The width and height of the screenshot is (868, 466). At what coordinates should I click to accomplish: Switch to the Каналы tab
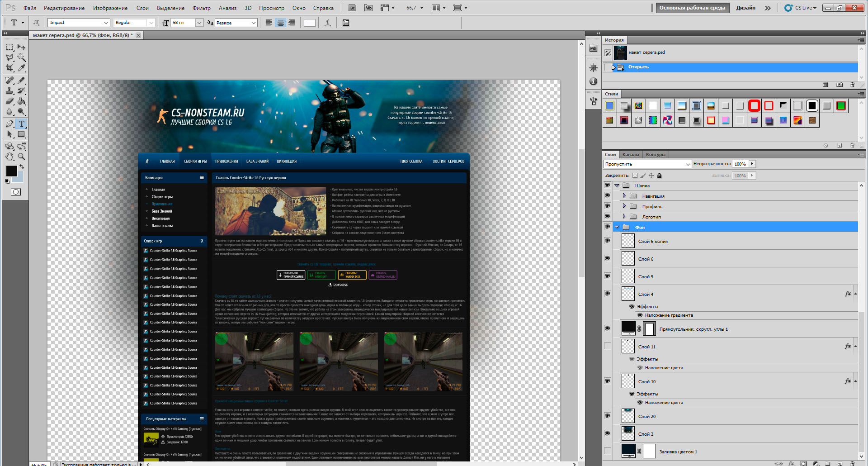click(631, 154)
